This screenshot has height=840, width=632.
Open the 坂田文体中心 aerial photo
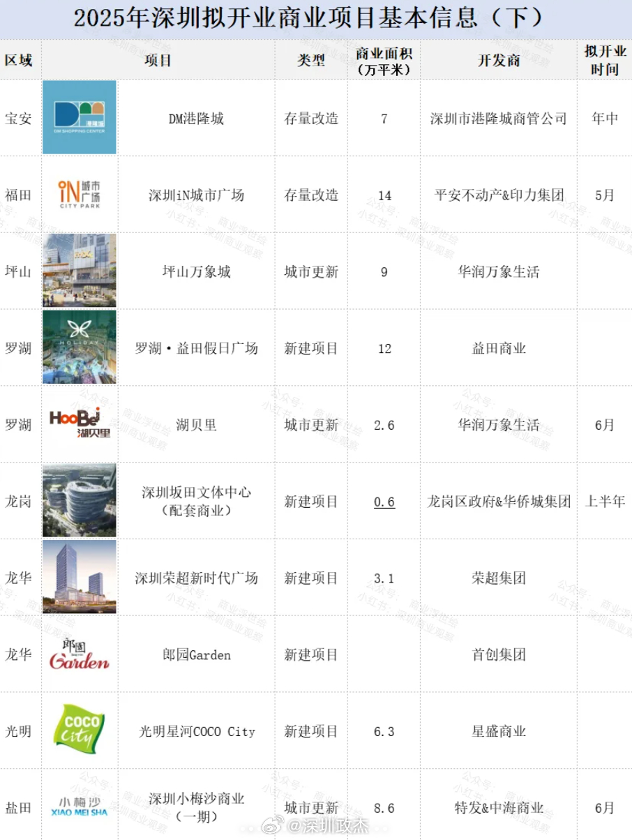click(x=80, y=500)
